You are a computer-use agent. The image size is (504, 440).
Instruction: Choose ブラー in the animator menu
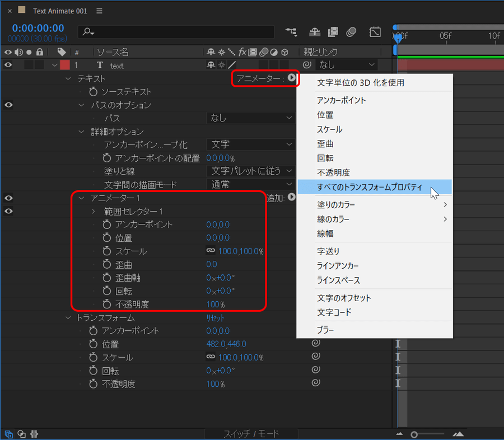325,330
